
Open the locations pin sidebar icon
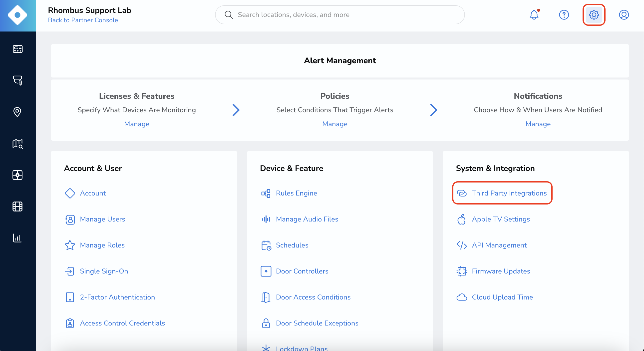tap(17, 112)
